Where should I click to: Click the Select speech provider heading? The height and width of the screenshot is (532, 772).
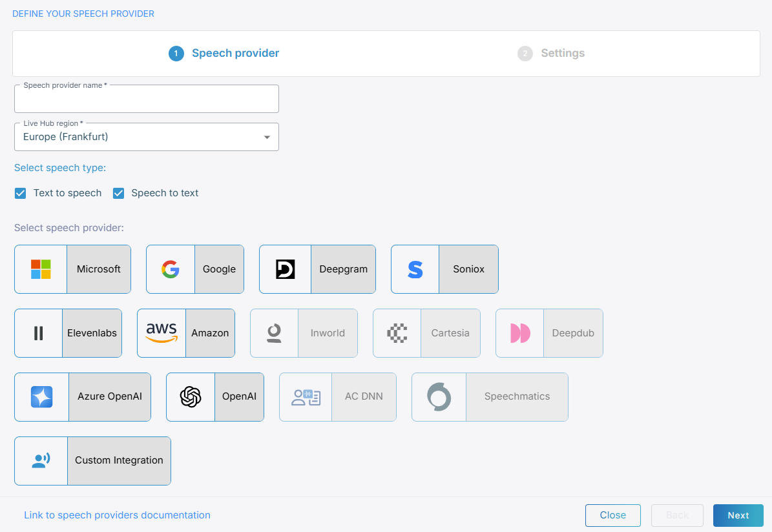pyautogui.click(x=69, y=228)
